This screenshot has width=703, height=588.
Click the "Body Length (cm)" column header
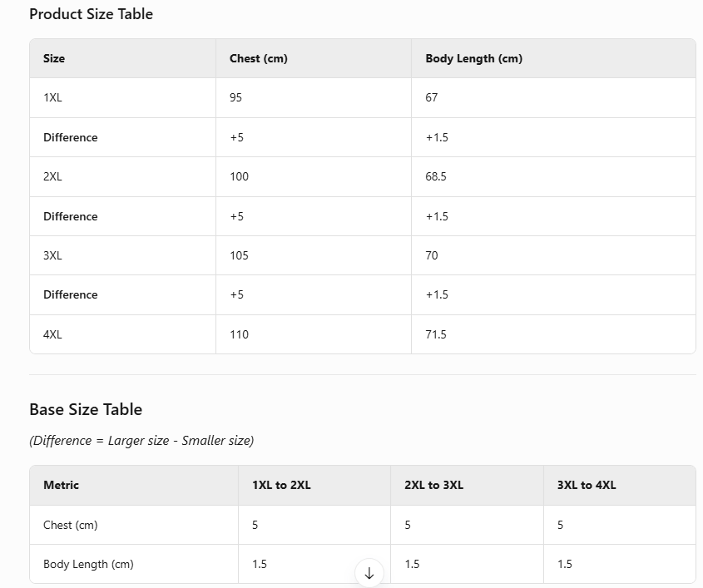click(473, 58)
